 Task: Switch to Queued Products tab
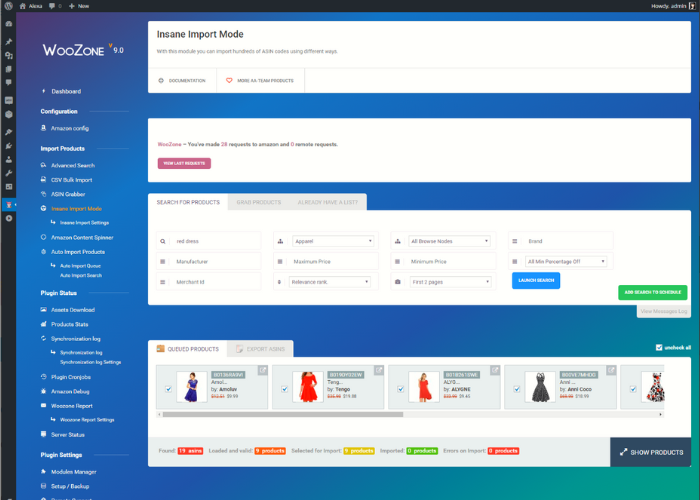(188, 349)
